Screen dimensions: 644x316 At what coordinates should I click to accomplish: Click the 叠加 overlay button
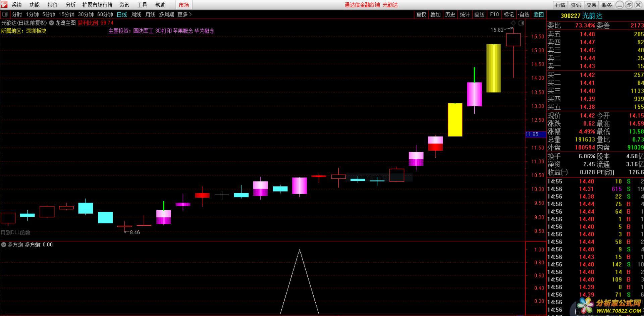tap(435, 14)
